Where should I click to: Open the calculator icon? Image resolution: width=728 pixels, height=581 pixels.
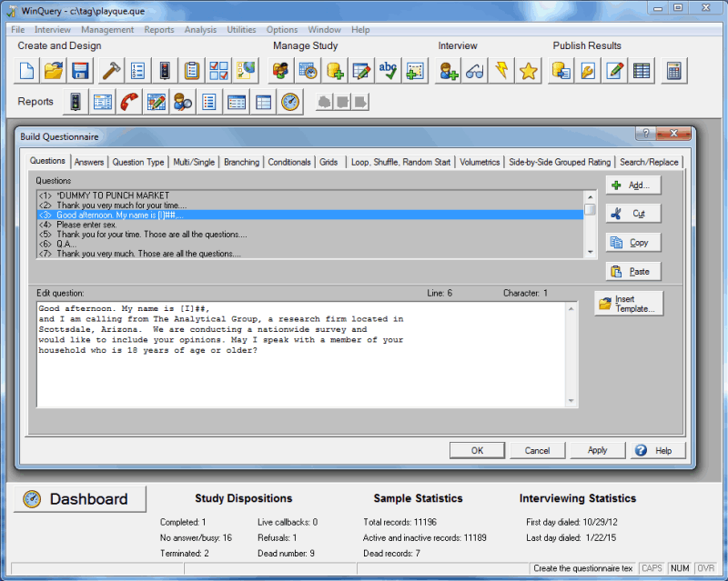click(x=674, y=71)
